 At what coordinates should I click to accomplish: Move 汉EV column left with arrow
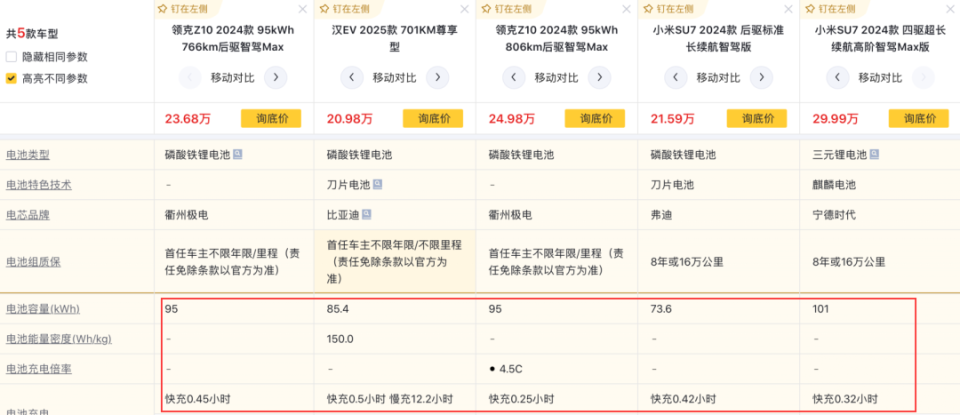click(x=351, y=77)
